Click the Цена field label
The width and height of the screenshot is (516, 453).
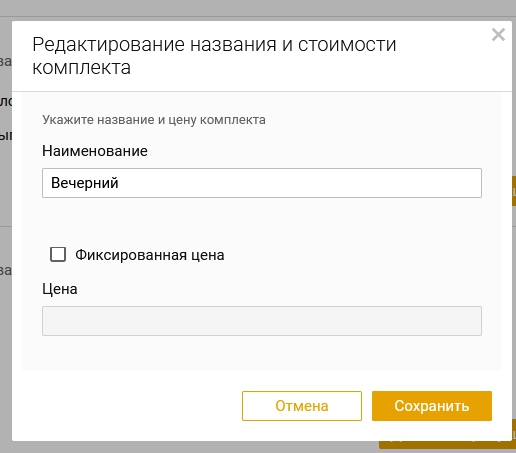pyautogui.click(x=60, y=289)
